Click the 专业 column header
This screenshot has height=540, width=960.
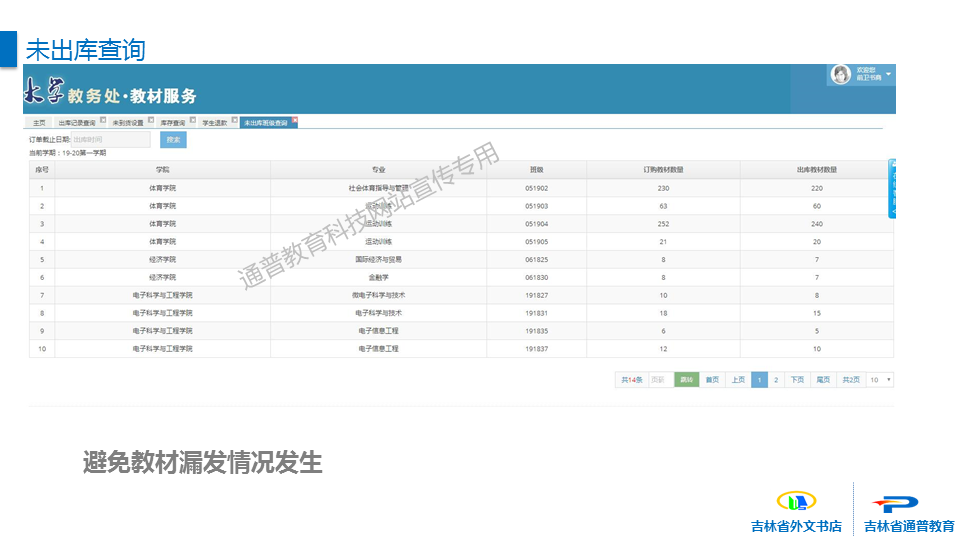(378, 170)
